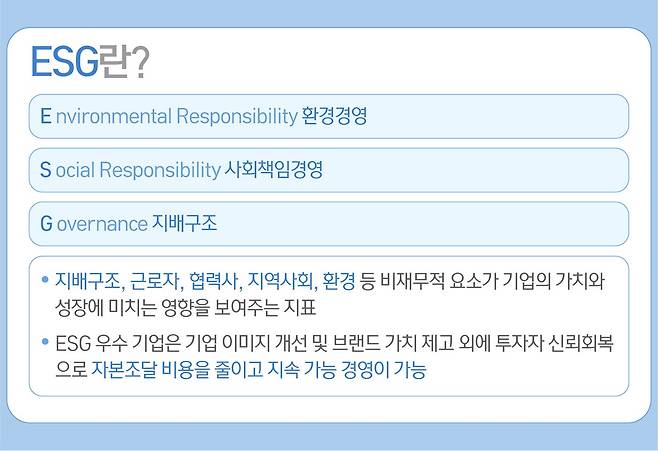Click the large letter E in the first box

click(x=46, y=116)
